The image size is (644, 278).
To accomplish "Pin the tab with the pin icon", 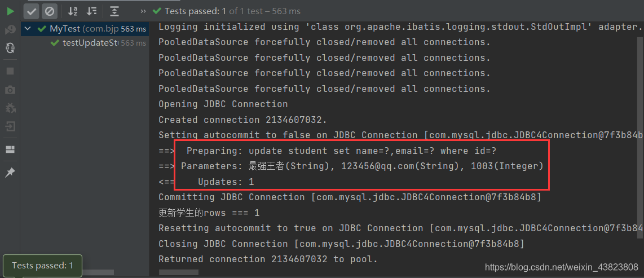I will (x=10, y=172).
